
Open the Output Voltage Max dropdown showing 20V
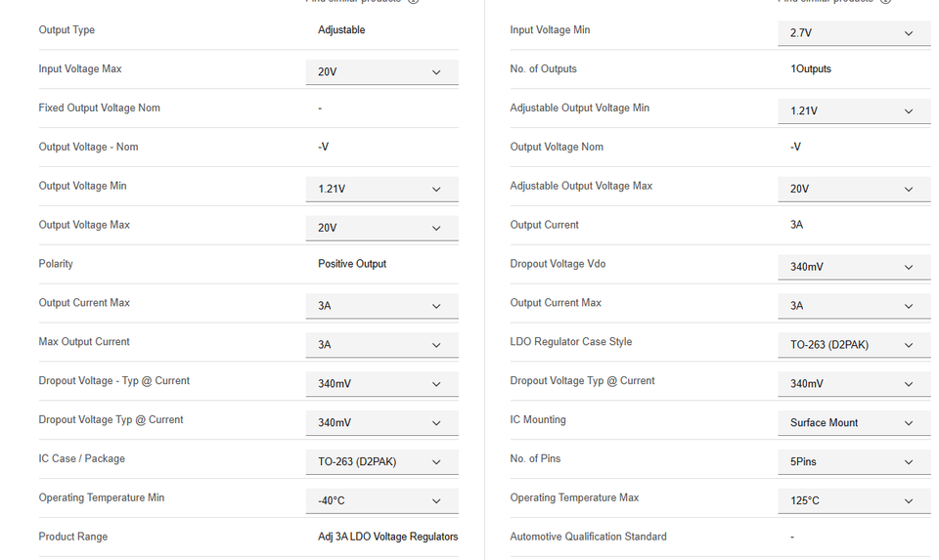pos(381,228)
